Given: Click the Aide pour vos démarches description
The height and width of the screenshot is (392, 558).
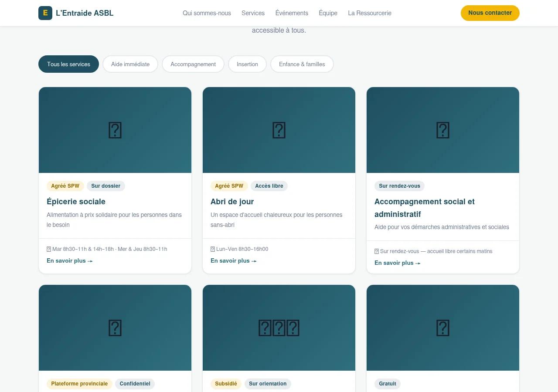Looking at the screenshot, I should (442, 227).
